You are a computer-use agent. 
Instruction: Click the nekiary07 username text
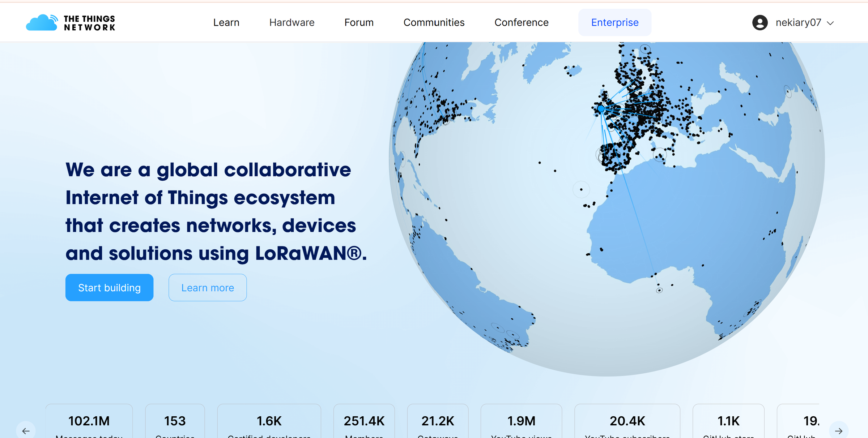799,22
